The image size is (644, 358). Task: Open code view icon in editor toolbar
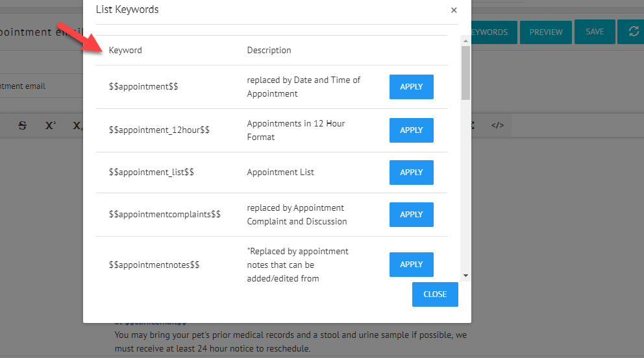[497, 125]
